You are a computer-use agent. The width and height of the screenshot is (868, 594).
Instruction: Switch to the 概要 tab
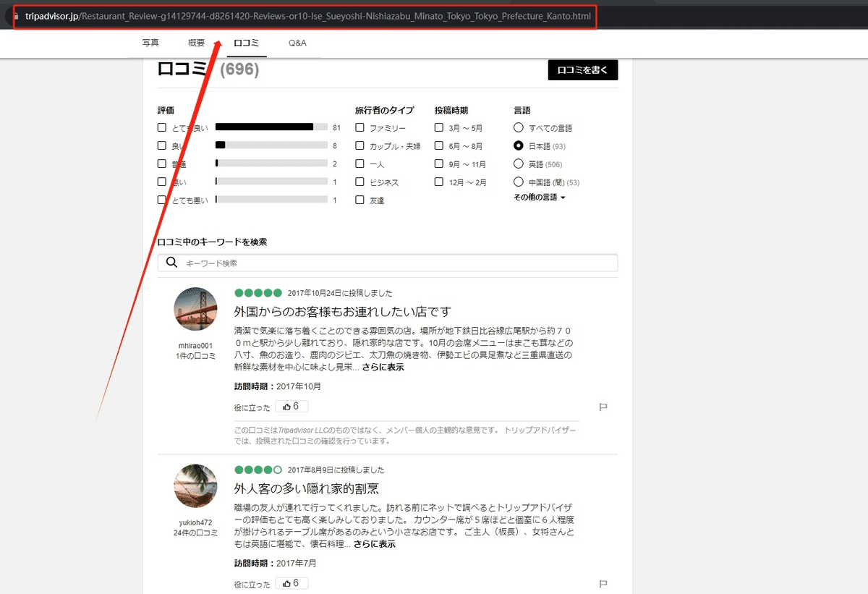(196, 43)
